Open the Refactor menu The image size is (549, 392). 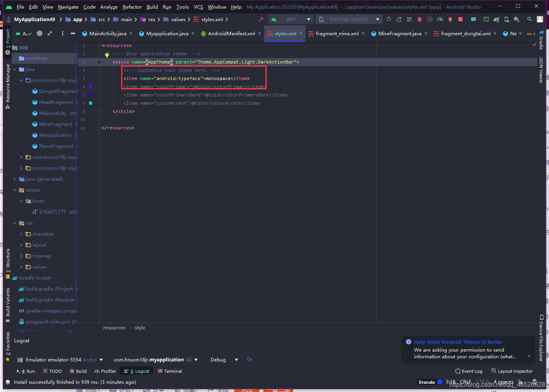click(x=132, y=7)
